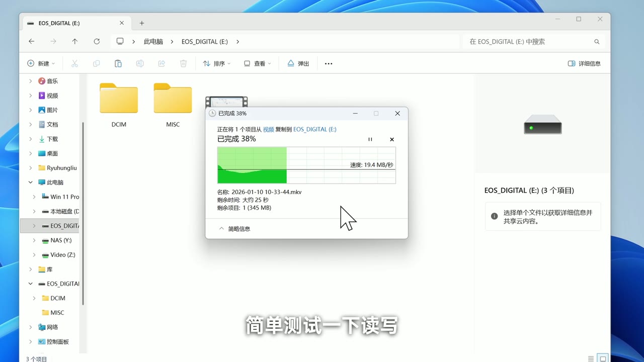Switch to large icons view in status bar
Viewport: 644px width, 362px height.
coord(602,358)
